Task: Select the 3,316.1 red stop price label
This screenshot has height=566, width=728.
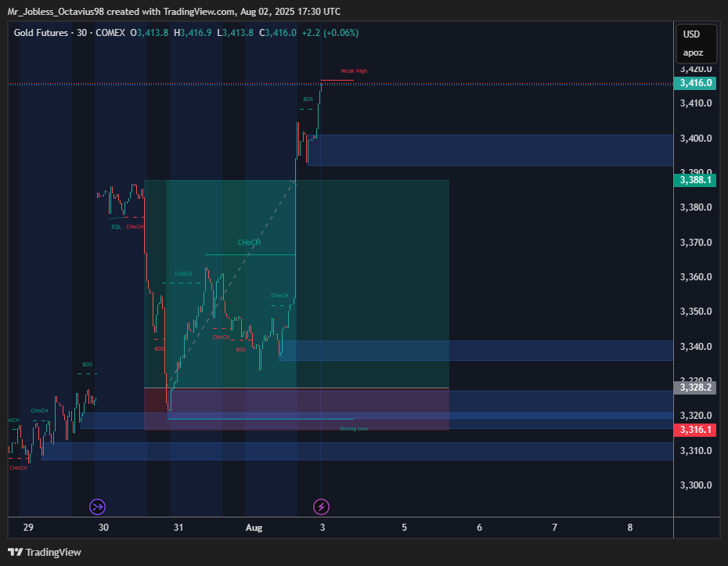Action: tap(695, 430)
